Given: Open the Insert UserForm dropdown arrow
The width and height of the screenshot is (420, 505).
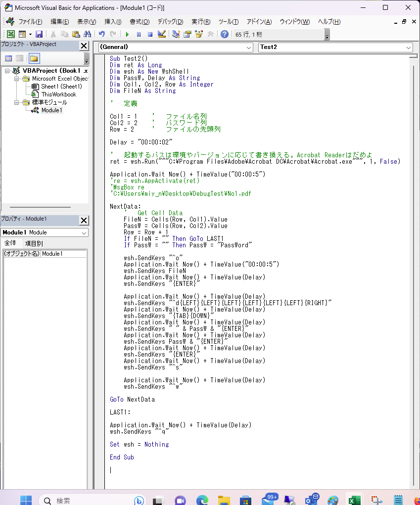Looking at the screenshot, I should (x=30, y=34).
